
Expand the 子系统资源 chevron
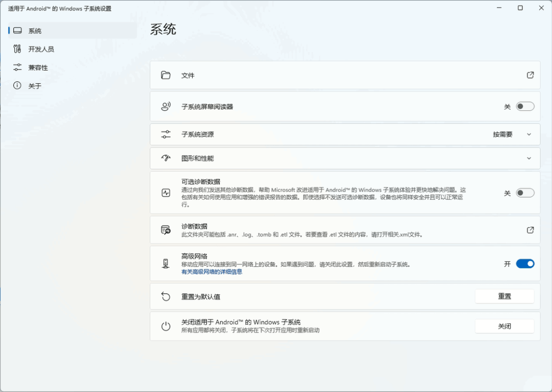click(x=529, y=134)
